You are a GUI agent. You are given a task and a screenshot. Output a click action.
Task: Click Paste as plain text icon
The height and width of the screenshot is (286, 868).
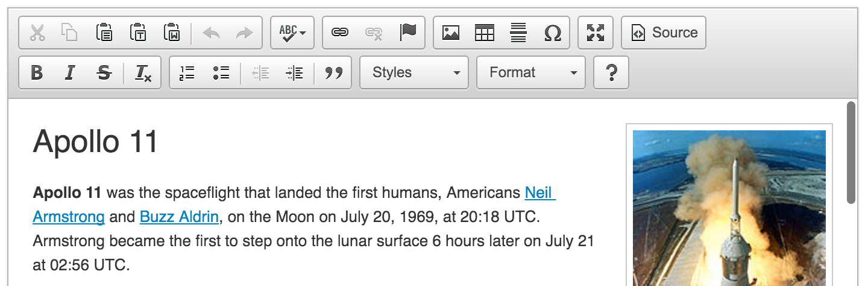138,33
